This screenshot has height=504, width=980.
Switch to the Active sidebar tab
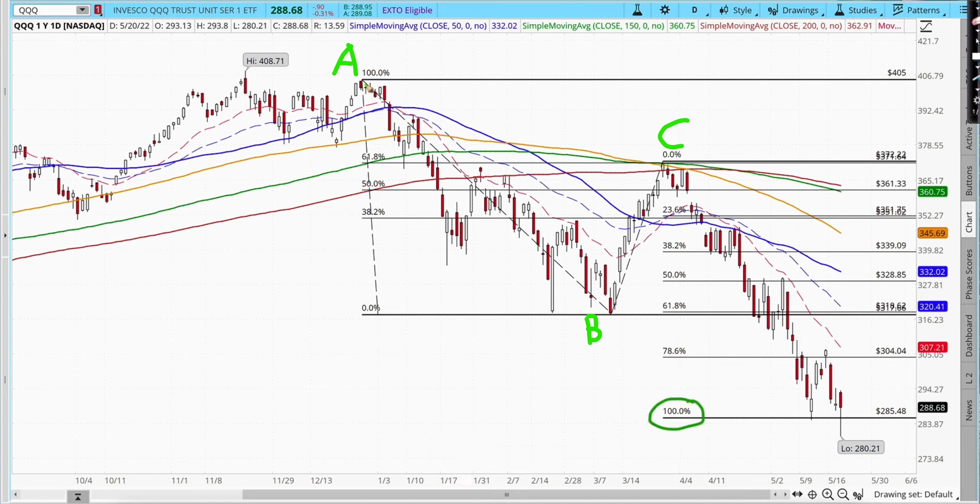[x=969, y=138]
